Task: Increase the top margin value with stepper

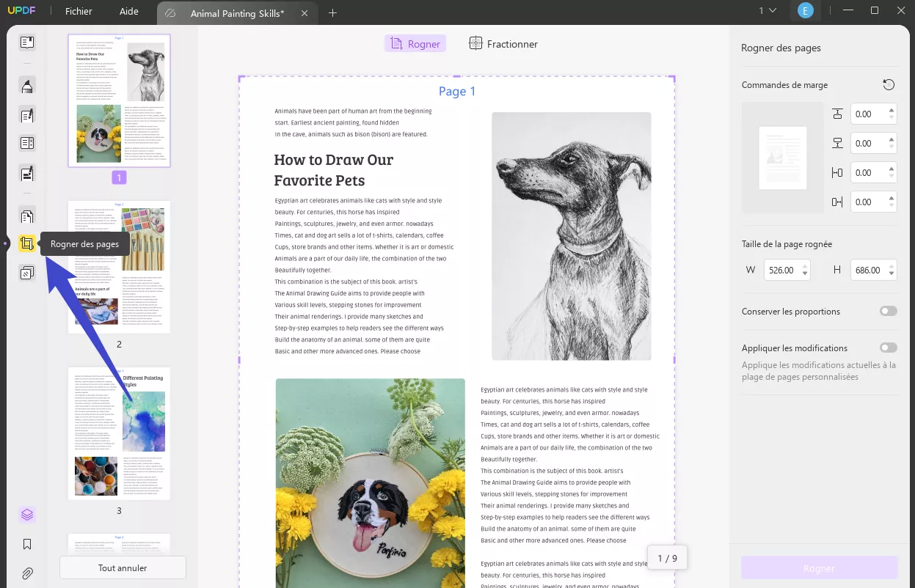Action: tap(893, 110)
